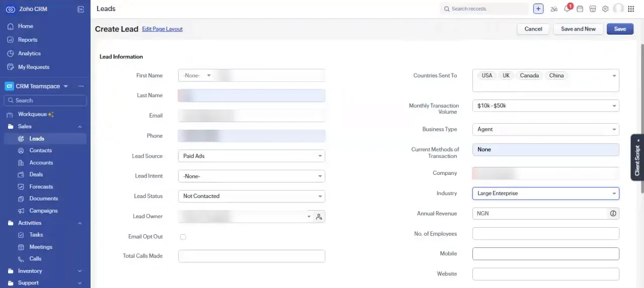
Task: Open the settings gear icon
Action: click(605, 9)
